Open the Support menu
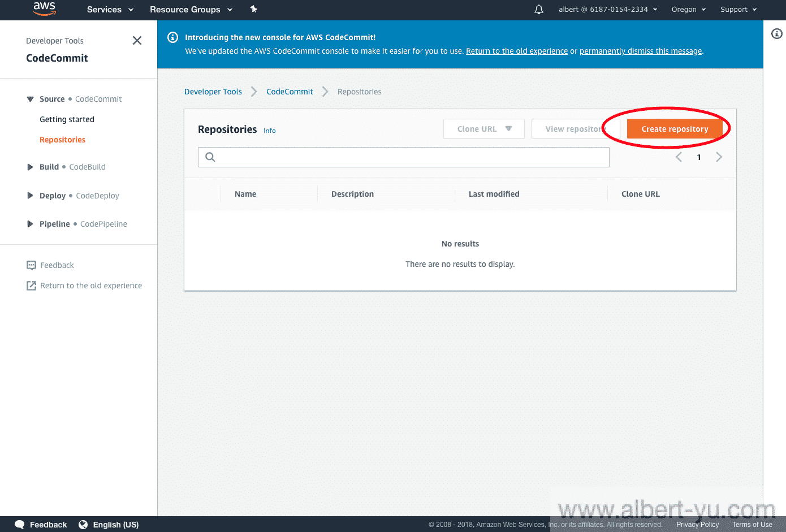 (739, 10)
